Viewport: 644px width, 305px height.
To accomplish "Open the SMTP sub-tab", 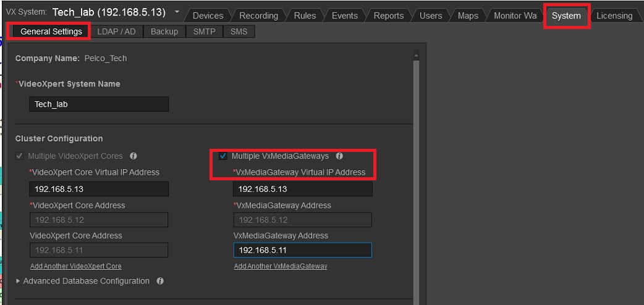I will click(x=204, y=31).
